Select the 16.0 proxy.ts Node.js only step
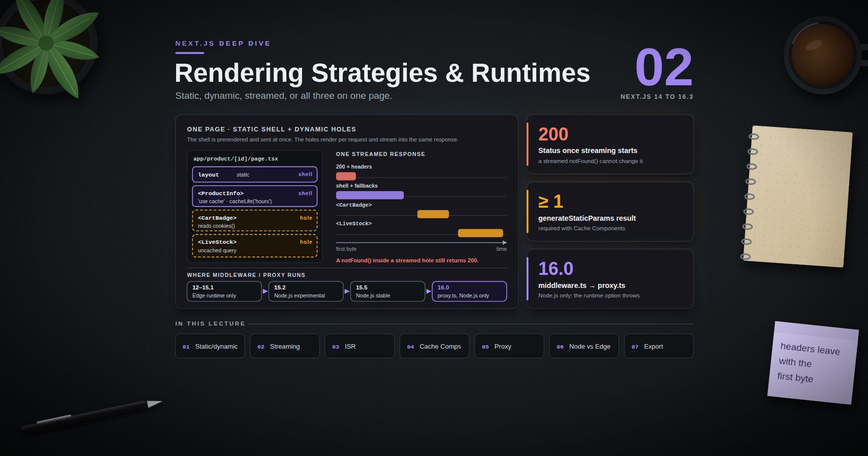The width and height of the screenshot is (868, 456). click(470, 291)
